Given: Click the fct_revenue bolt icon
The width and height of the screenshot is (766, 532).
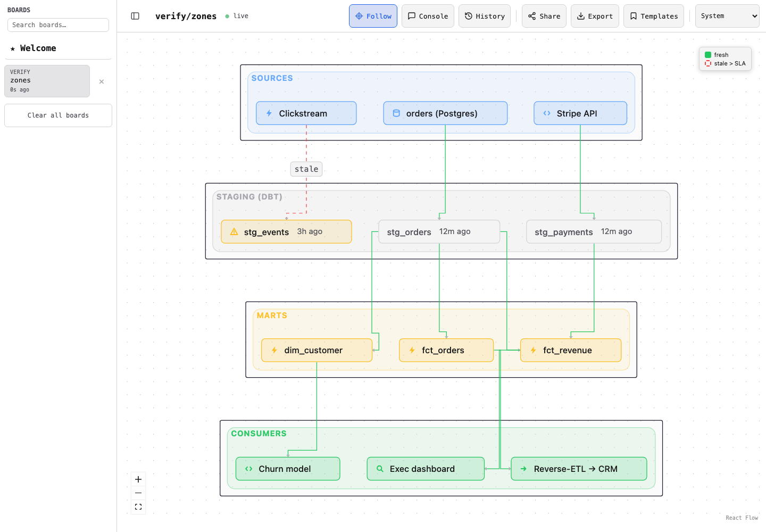Looking at the screenshot, I should click(534, 350).
